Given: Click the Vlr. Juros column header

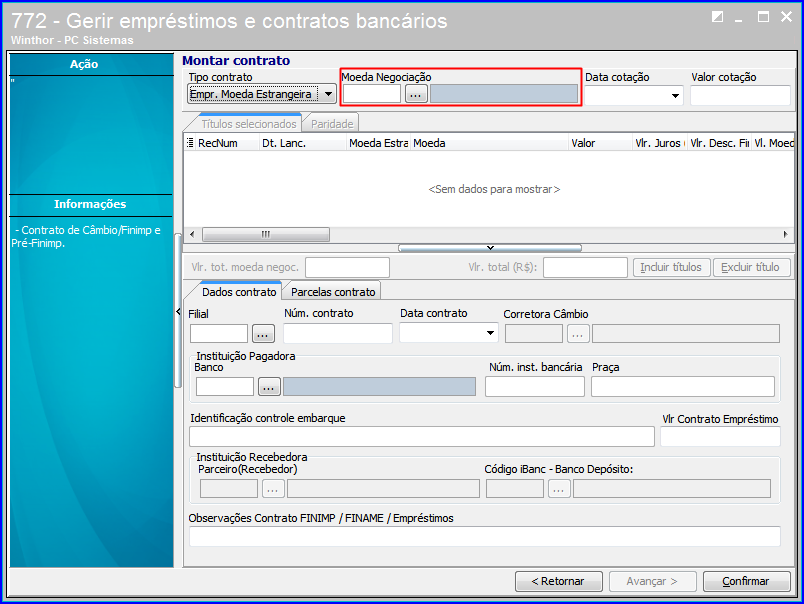Looking at the screenshot, I should [659, 143].
